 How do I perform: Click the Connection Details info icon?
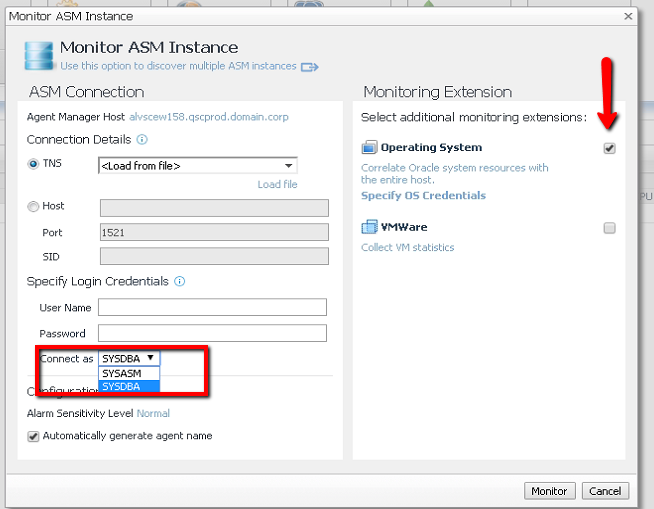[142, 139]
